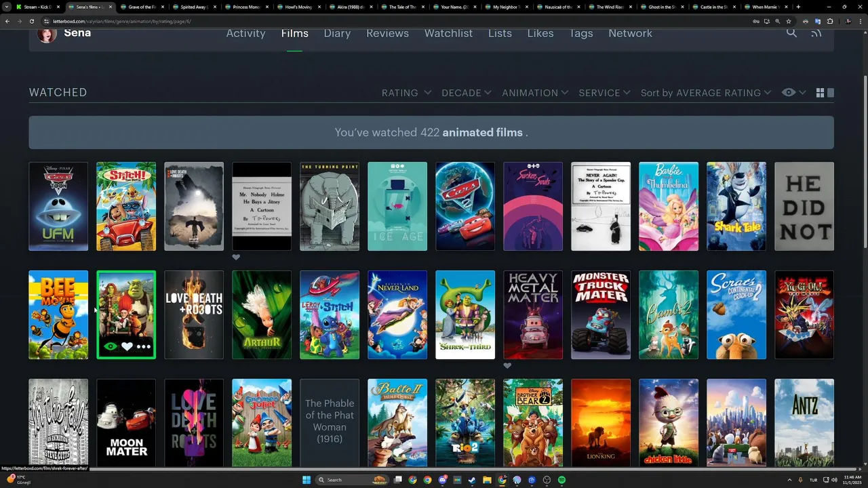Go back using browser back arrow
Image resolution: width=868 pixels, height=488 pixels.
tap(7, 21)
